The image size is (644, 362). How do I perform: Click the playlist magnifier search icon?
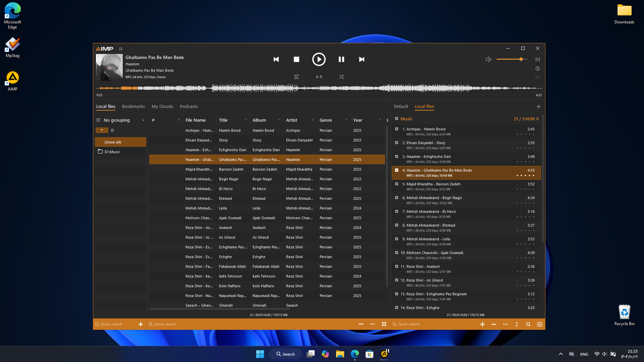(528, 324)
